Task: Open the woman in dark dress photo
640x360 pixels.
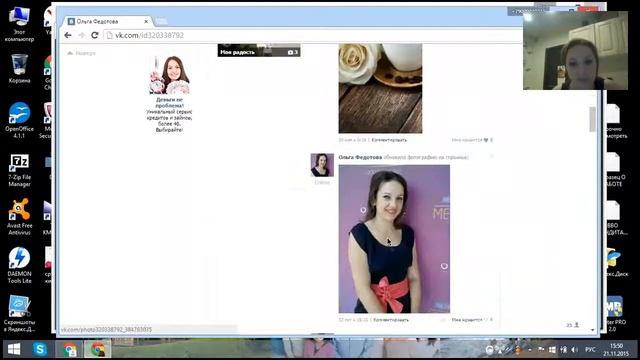Action: coord(394,239)
